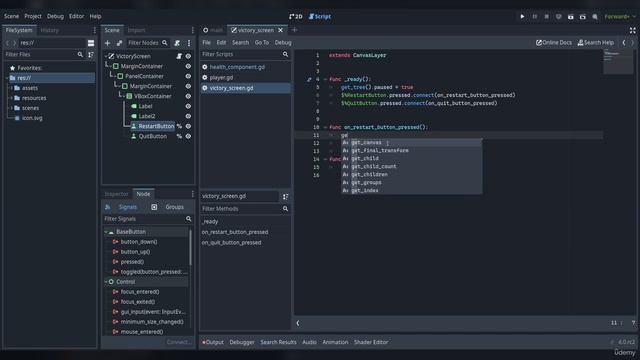
Task: Attach script icon in Scene toolbar
Action: click(177, 43)
